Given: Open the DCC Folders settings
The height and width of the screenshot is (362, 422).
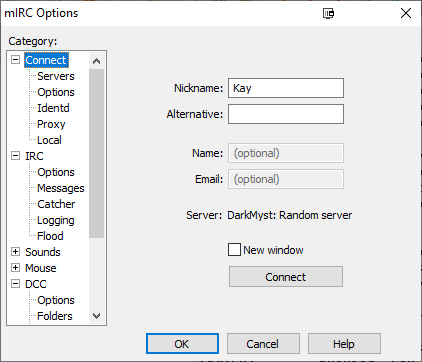Looking at the screenshot, I should [55, 316].
